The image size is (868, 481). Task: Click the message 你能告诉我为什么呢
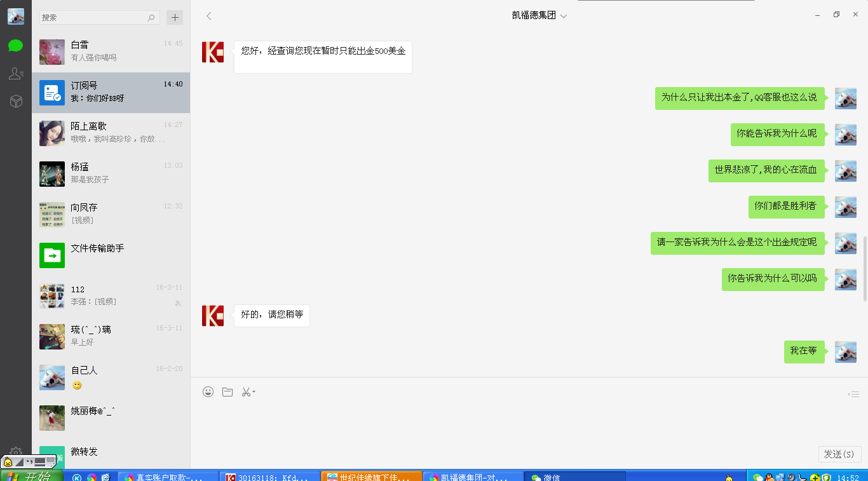pyautogui.click(x=777, y=134)
